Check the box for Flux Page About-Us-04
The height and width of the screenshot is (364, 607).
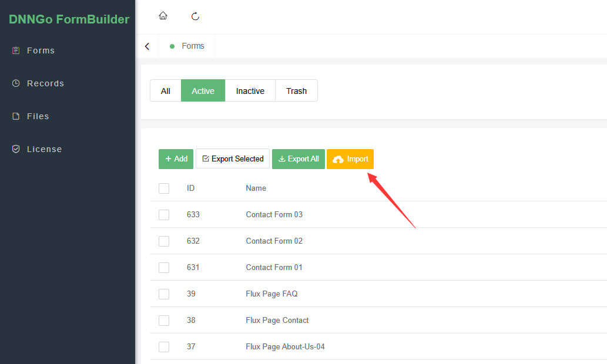(164, 346)
